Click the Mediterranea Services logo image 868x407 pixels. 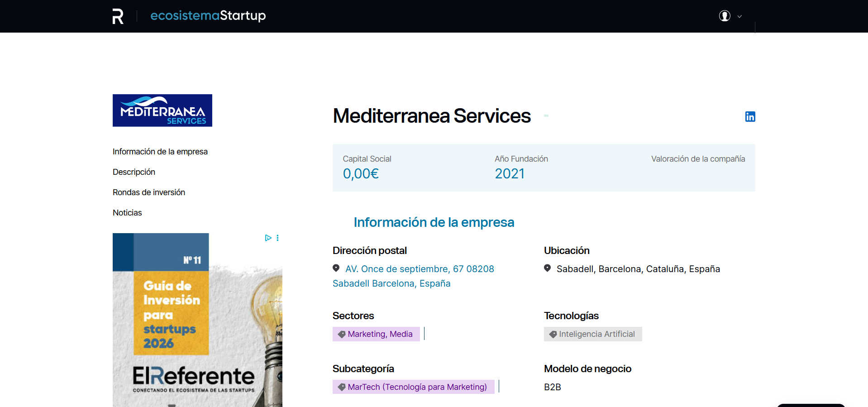pyautogui.click(x=162, y=110)
